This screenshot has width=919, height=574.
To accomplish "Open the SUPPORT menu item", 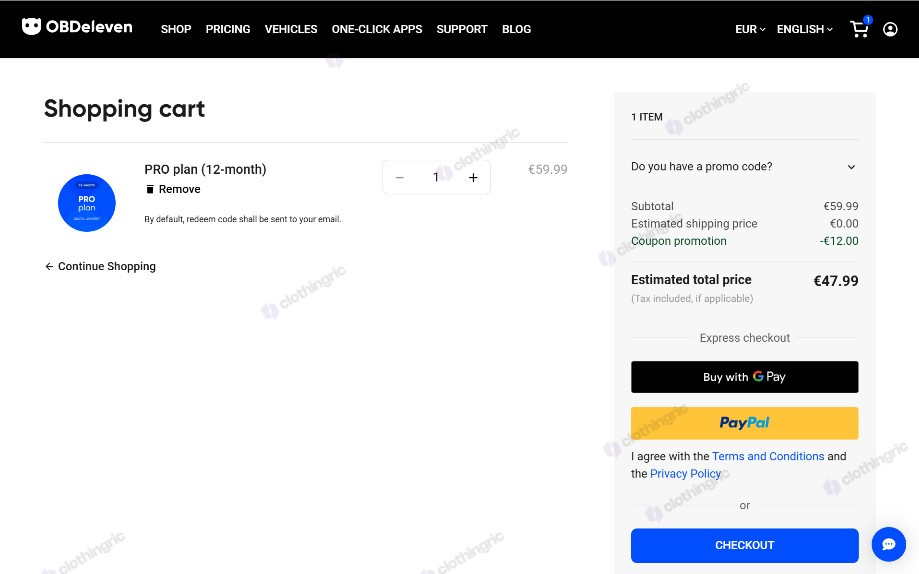I will [x=462, y=29].
